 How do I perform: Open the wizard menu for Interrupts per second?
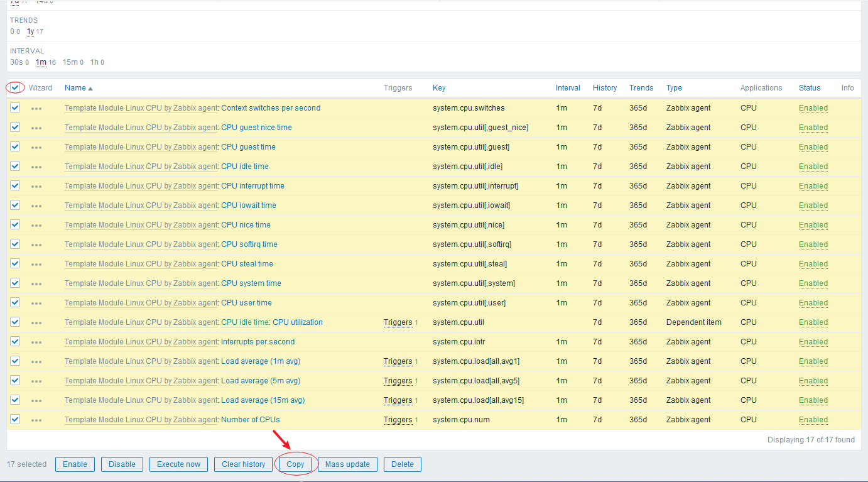[36, 342]
